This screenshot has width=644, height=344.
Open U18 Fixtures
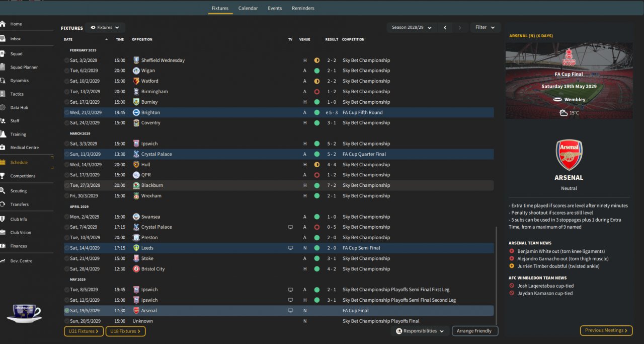pyautogui.click(x=125, y=331)
